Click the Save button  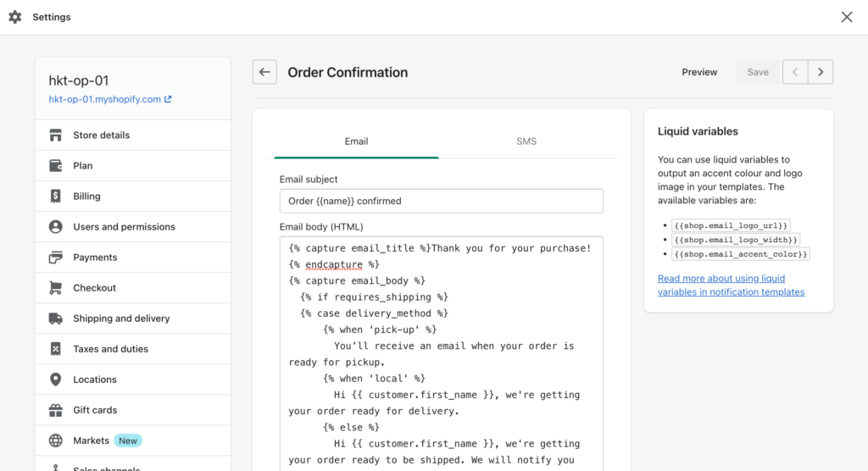coord(757,72)
